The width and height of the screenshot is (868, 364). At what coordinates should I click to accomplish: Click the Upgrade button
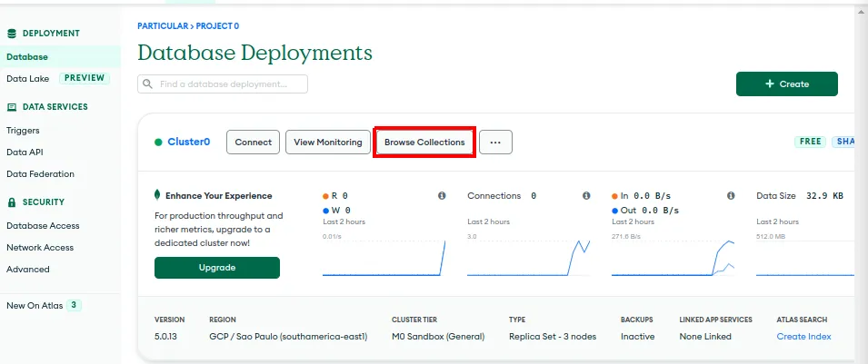coord(217,268)
